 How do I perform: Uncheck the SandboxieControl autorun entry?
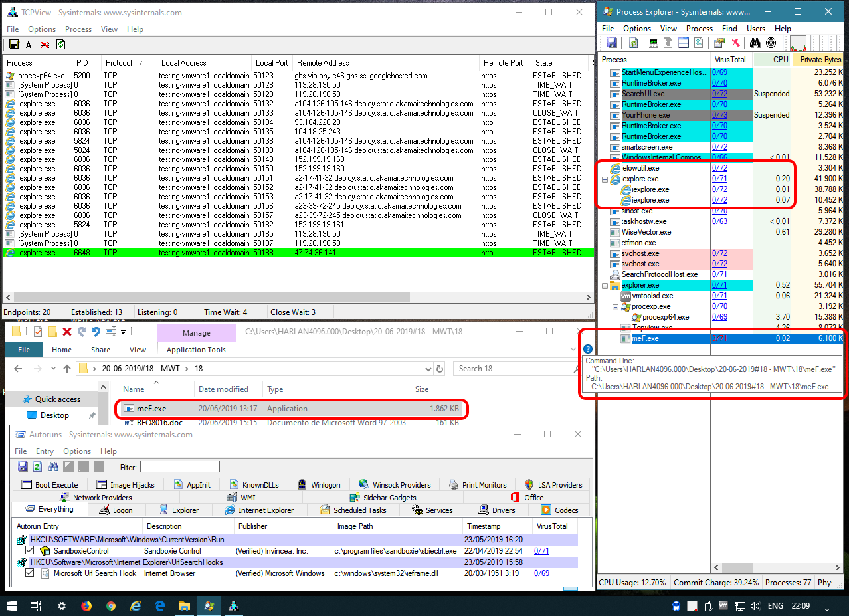click(x=29, y=551)
